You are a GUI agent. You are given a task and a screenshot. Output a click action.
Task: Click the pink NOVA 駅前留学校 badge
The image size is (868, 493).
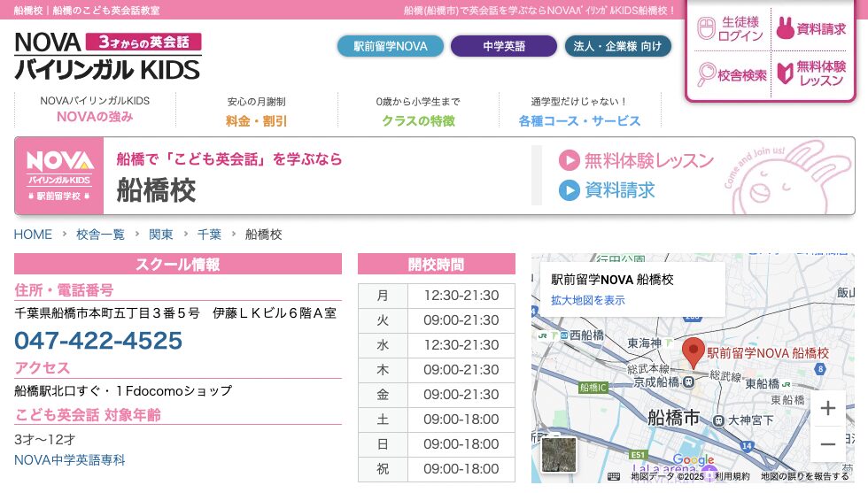[59, 176]
